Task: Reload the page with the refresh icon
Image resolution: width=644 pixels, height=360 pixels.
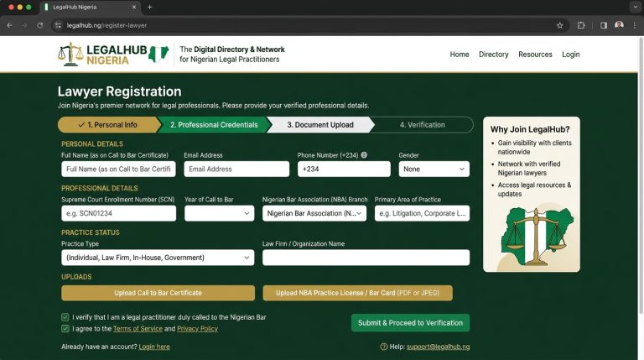Action: pos(40,25)
